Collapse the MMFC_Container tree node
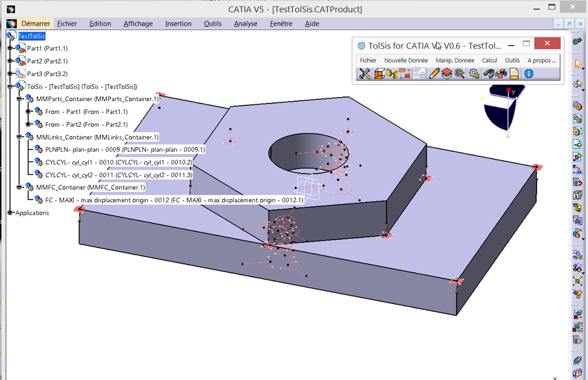588x380 pixels. coord(19,187)
